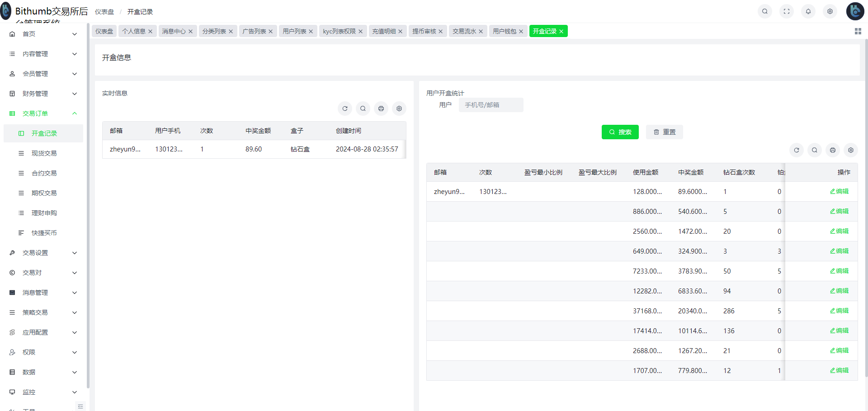Open 合约交易 in the sidebar
Viewport: 868px width, 411px height.
pyautogui.click(x=44, y=173)
